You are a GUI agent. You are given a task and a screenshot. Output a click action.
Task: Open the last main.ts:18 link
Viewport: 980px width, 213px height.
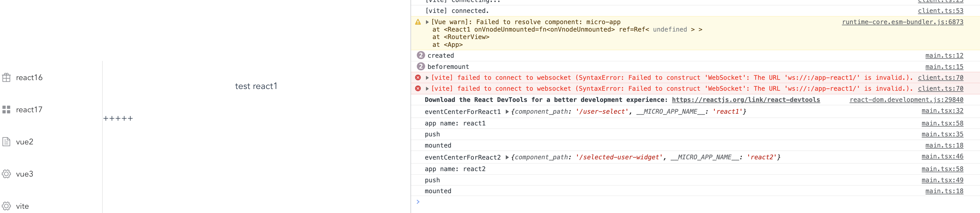[x=944, y=191]
